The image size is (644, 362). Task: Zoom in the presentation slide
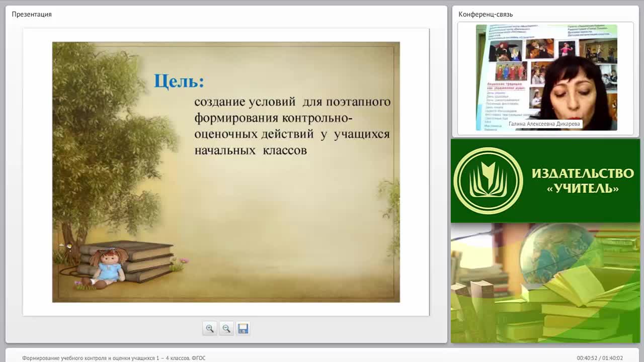point(210,328)
